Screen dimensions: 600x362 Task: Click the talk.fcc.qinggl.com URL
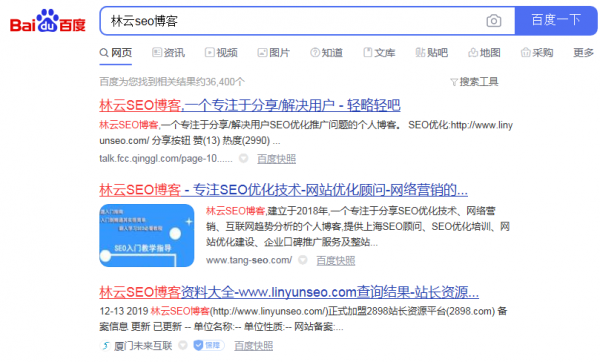point(166,158)
